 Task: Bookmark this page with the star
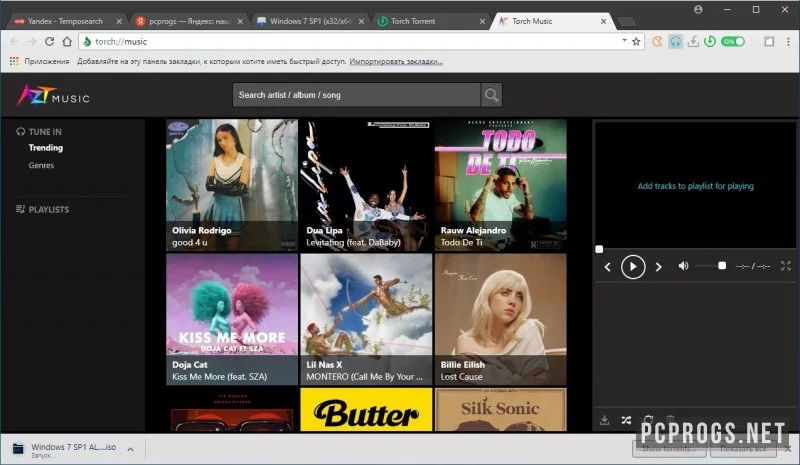point(636,42)
